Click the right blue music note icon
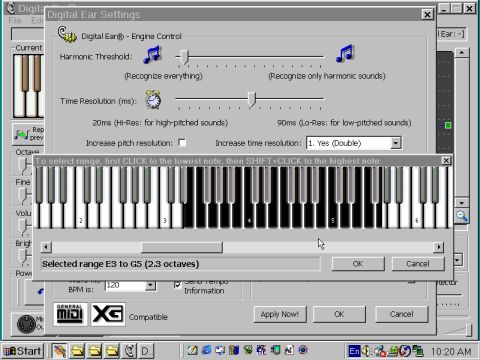 click(345, 54)
